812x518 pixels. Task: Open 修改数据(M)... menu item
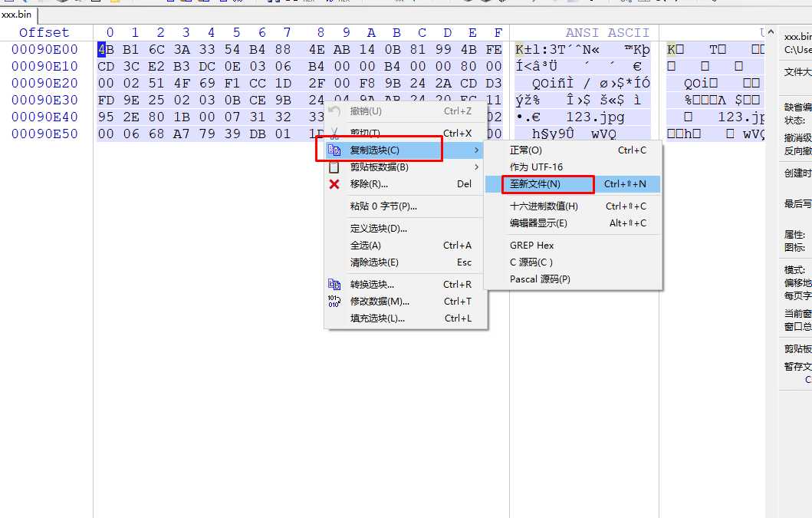(x=405, y=302)
